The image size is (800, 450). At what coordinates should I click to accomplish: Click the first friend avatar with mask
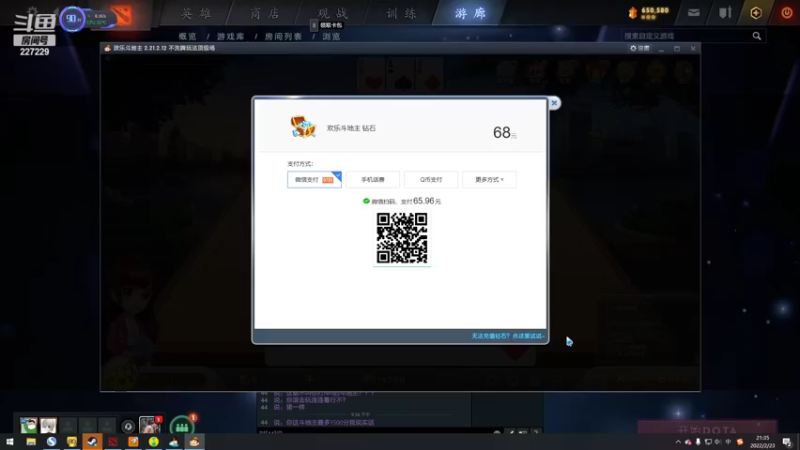(x=29, y=426)
